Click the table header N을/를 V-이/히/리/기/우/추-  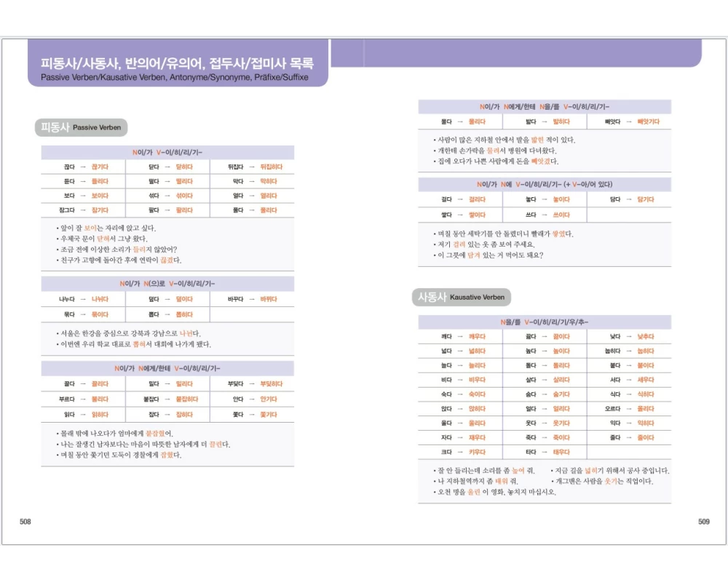tap(545, 322)
